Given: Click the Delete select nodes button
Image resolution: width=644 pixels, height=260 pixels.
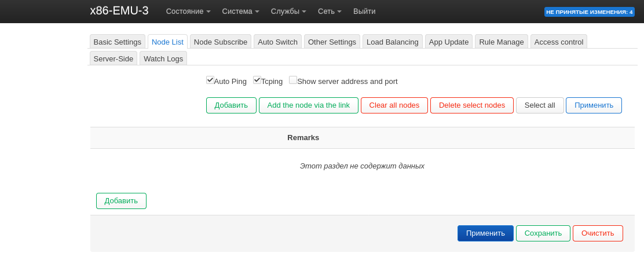Looking at the screenshot, I should [472, 105].
